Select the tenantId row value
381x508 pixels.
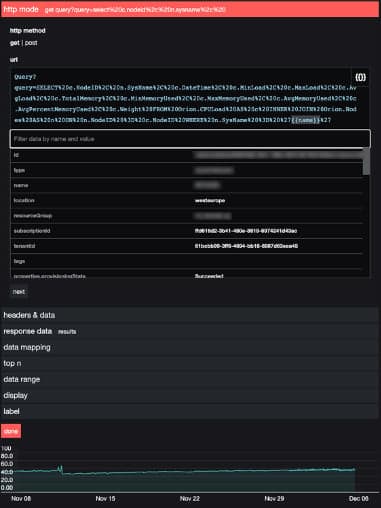[246, 246]
